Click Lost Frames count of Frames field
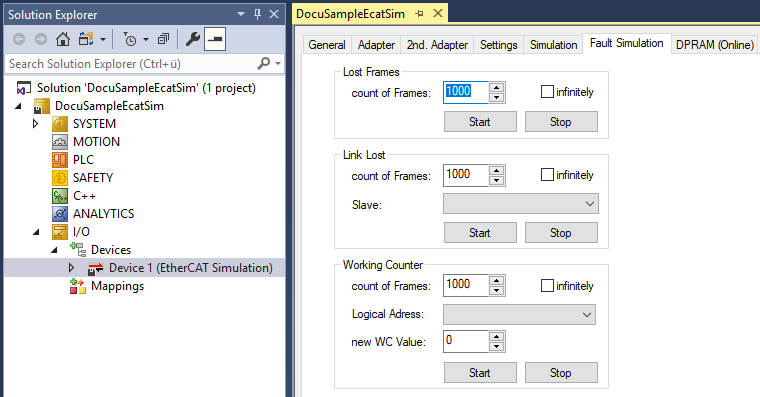The width and height of the screenshot is (760, 397). click(466, 92)
